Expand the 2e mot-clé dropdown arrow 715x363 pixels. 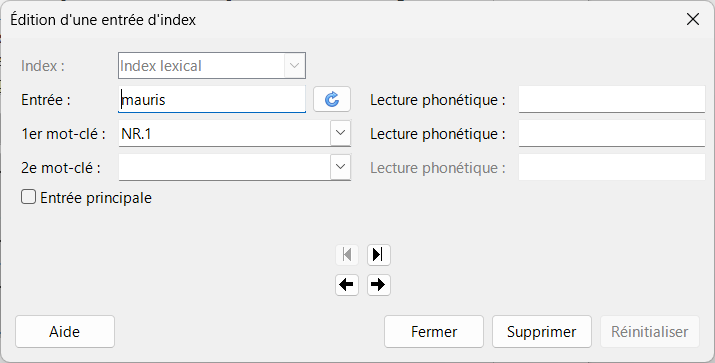point(340,167)
